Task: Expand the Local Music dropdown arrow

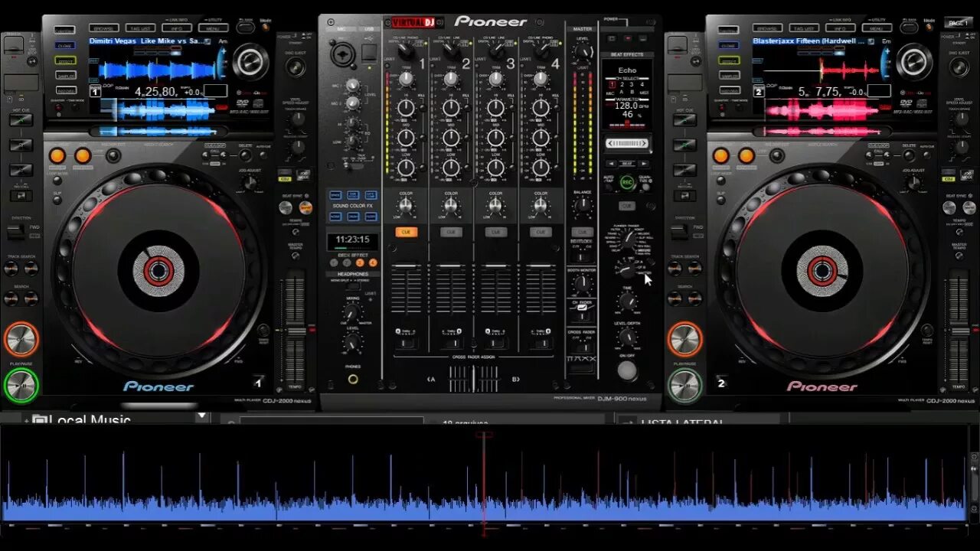Action: (201, 416)
